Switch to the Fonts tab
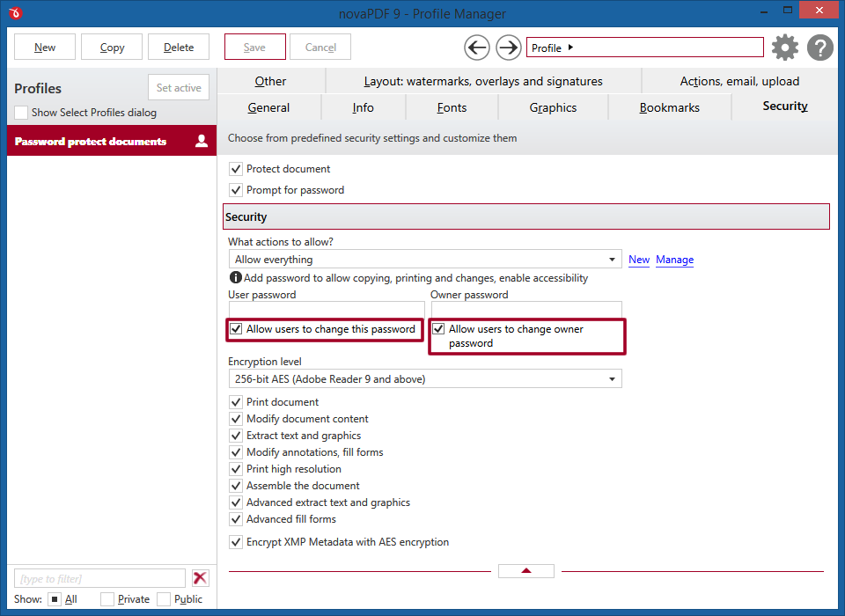Image resolution: width=845 pixels, height=616 pixels. tap(452, 107)
